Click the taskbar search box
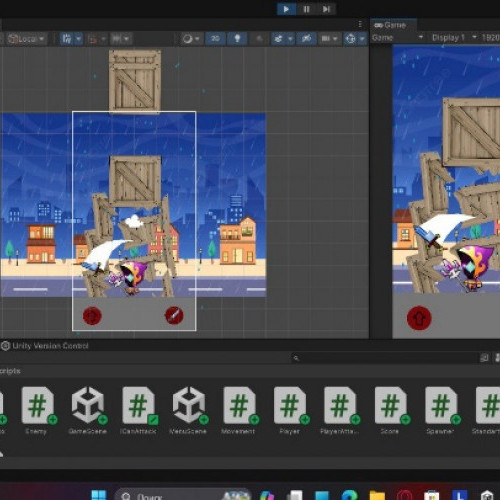 [x=182, y=495]
